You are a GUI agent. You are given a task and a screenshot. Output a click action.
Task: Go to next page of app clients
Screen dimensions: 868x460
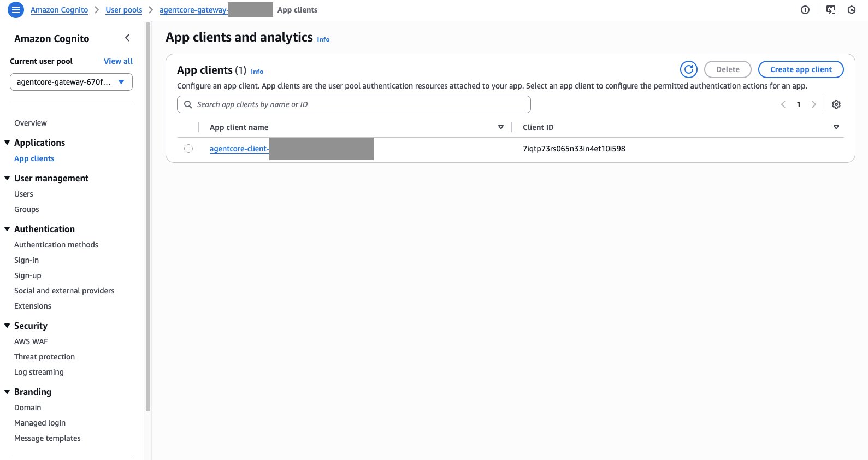814,104
